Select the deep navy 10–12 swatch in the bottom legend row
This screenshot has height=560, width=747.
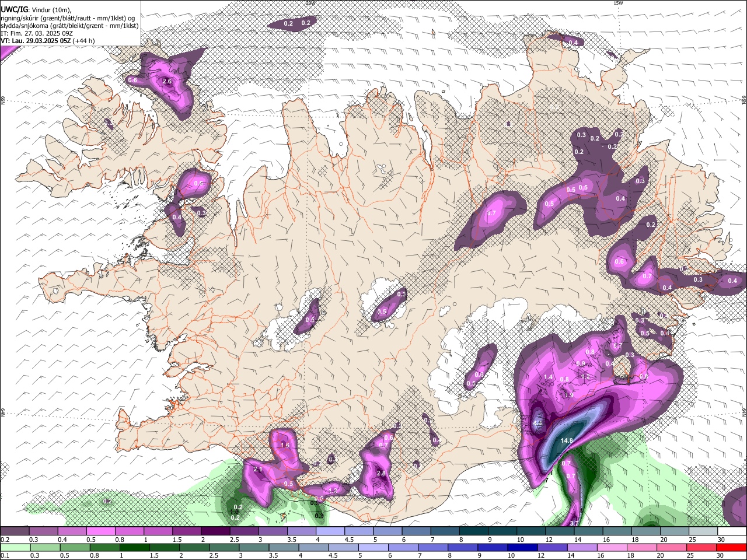[523, 547]
